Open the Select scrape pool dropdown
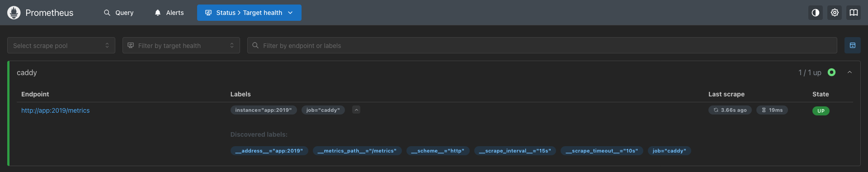 pos(61,45)
